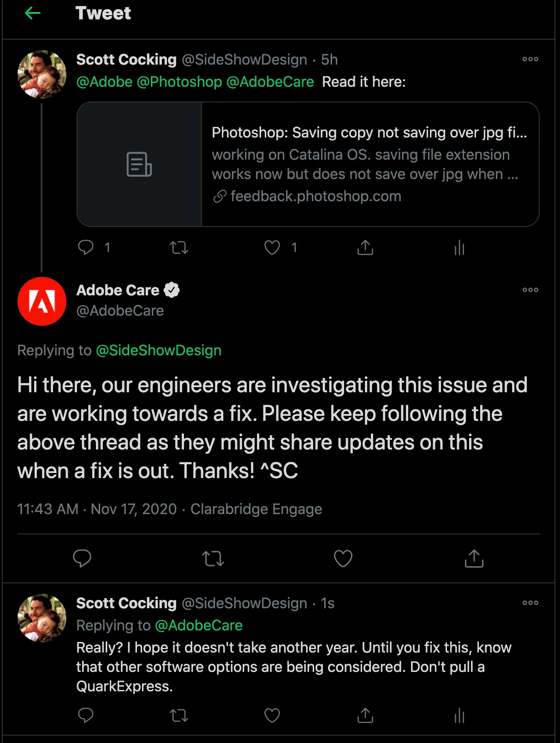Screen dimensions: 560x743
Task: Reply to the Adobe Care tweet
Action: pyautogui.click(x=82, y=558)
